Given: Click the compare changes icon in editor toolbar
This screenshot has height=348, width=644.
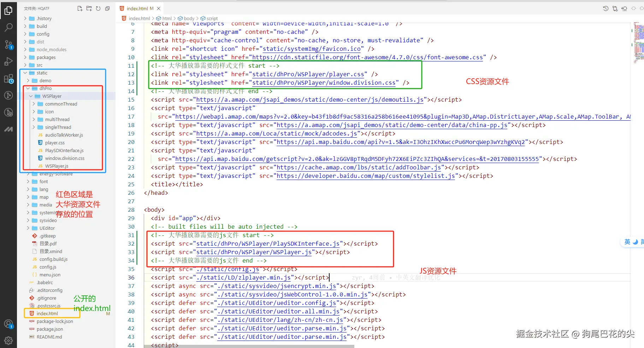Looking at the screenshot, I should coord(615,8).
